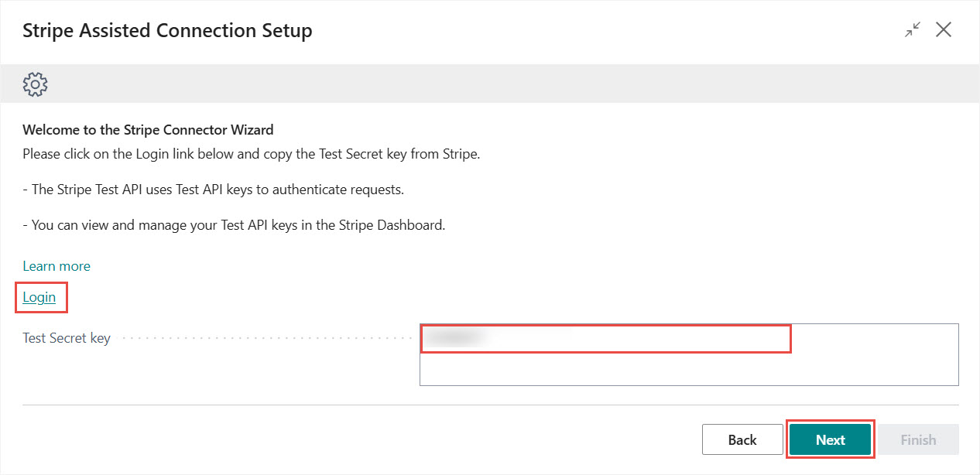Click the Welcome to the Stripe Connector Wizard heading

148,130
